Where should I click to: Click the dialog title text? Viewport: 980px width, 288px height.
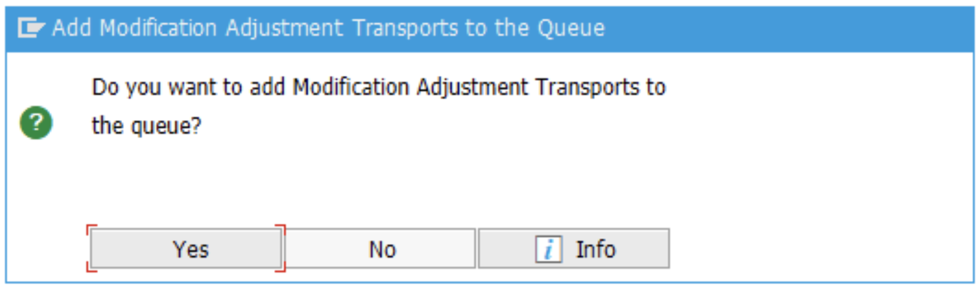click(328, 28)
